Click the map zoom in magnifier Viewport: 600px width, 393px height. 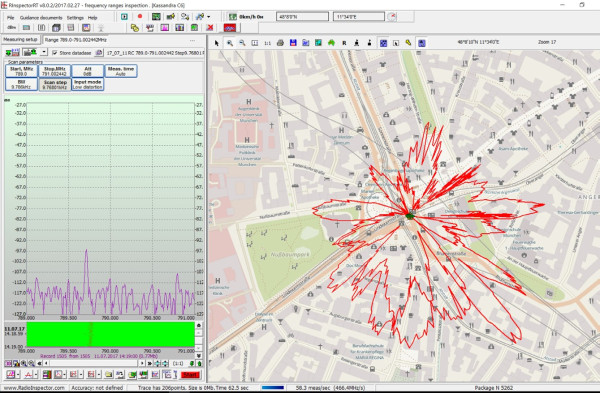230,43
